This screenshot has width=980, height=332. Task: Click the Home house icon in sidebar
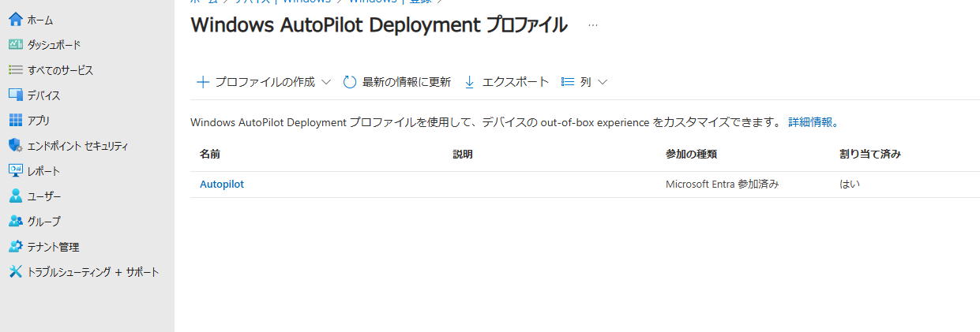click(x=16, y=19)
